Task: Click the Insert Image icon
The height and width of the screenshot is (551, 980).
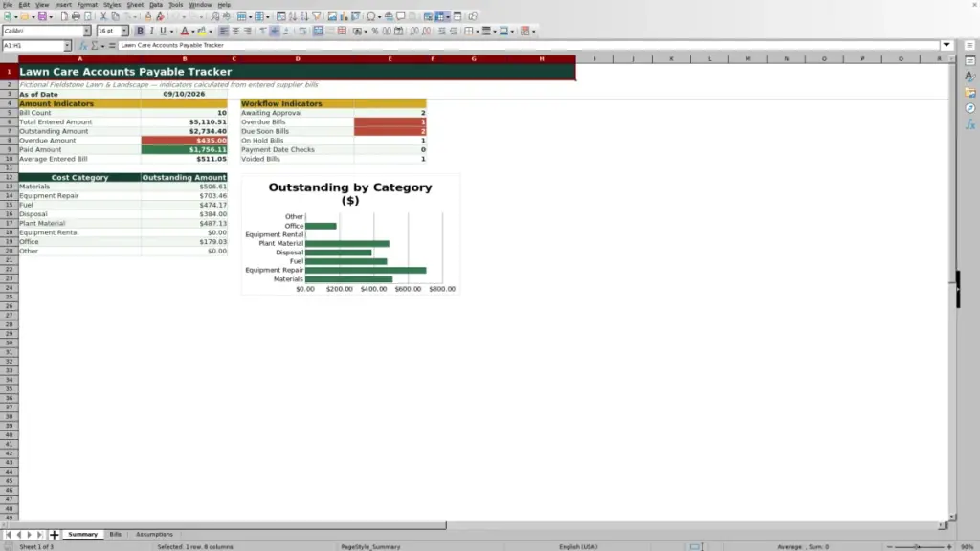Action: pyautogui.click(x=332, y=16)
